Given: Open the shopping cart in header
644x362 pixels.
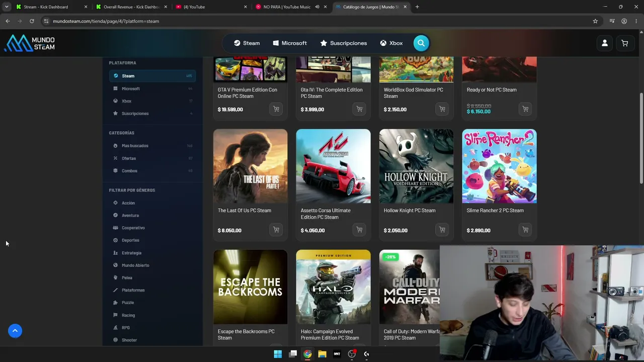Looking at the screenshot, I should (625, 43).
